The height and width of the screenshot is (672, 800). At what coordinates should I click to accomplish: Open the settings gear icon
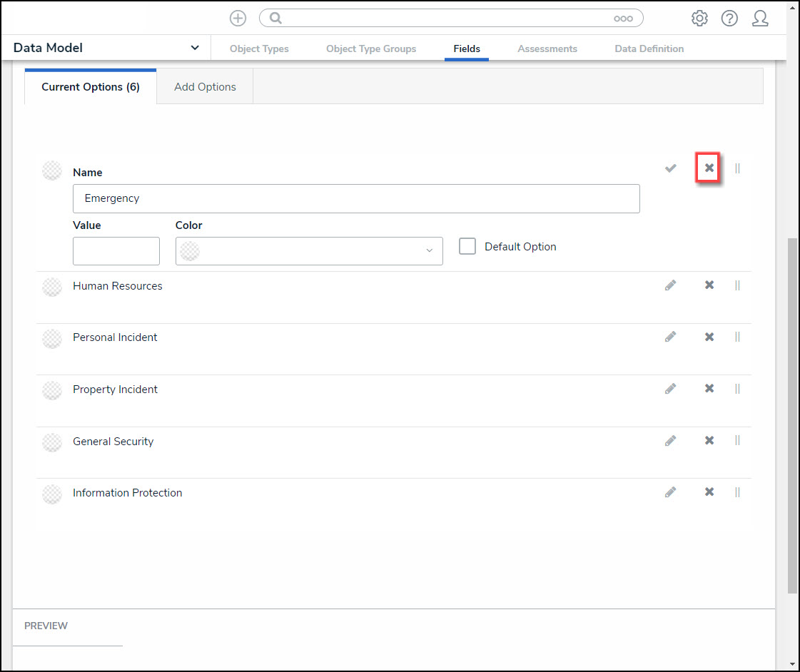coord(699,19)
